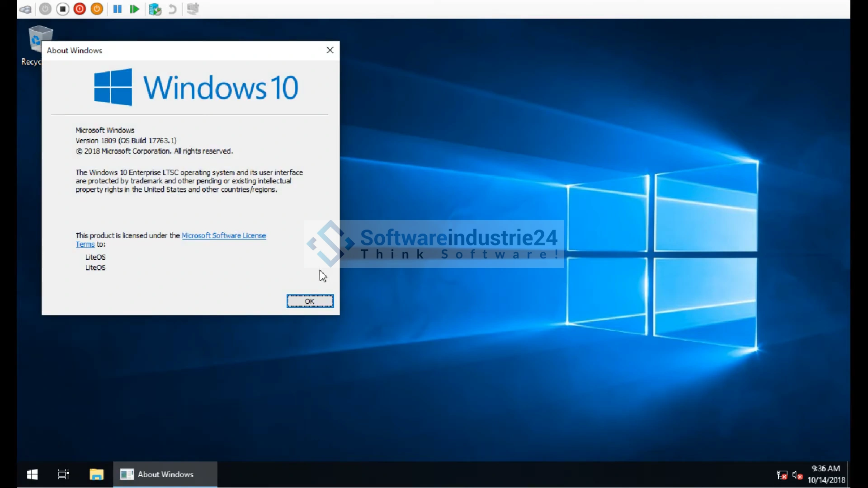Send Ctrl+Alt+Delete using toolbar icon
Screen dimensions: 868x488
[x=26, y=9]
